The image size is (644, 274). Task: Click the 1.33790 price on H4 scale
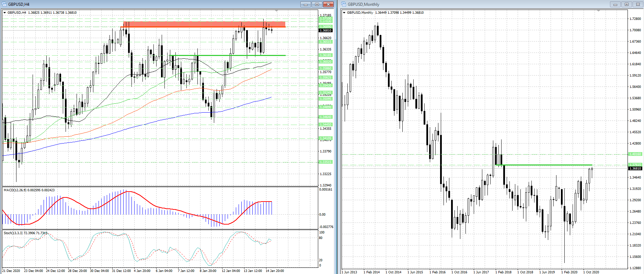coord(326,151)
